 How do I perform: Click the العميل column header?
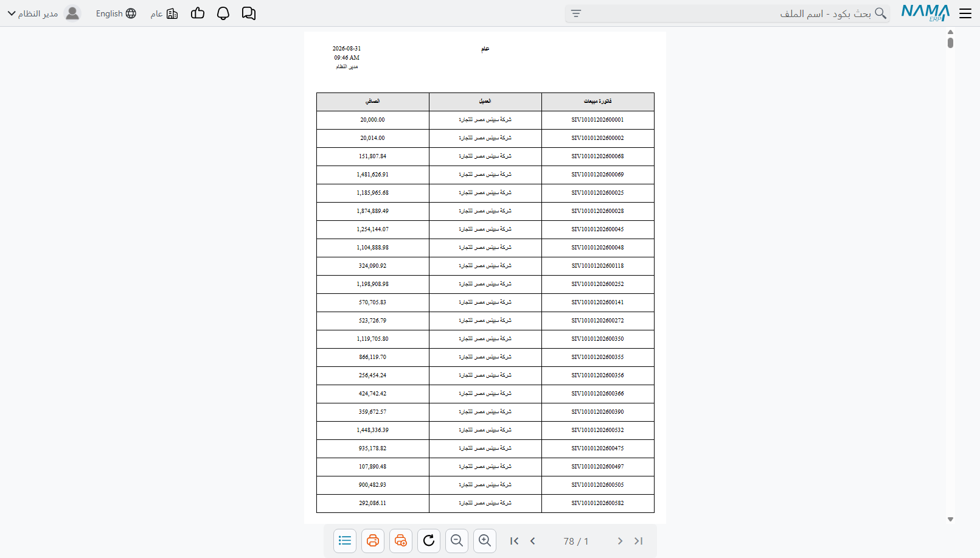click(x=485, y=102)
